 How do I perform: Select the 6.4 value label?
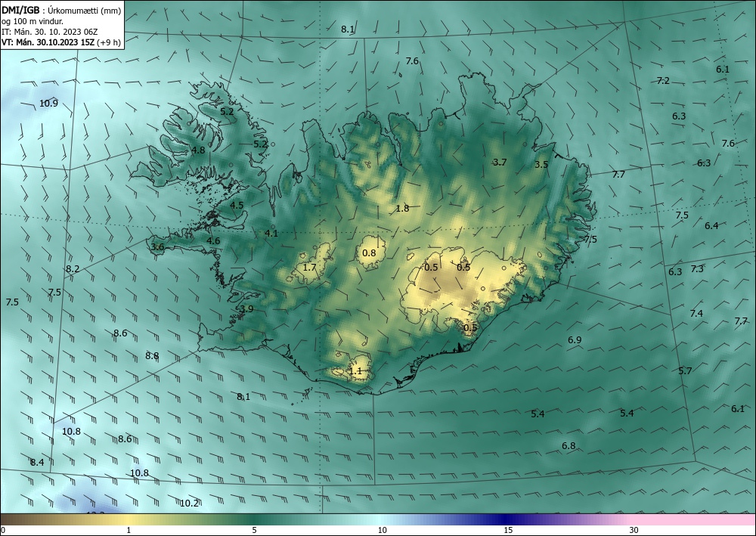point(711,225)
